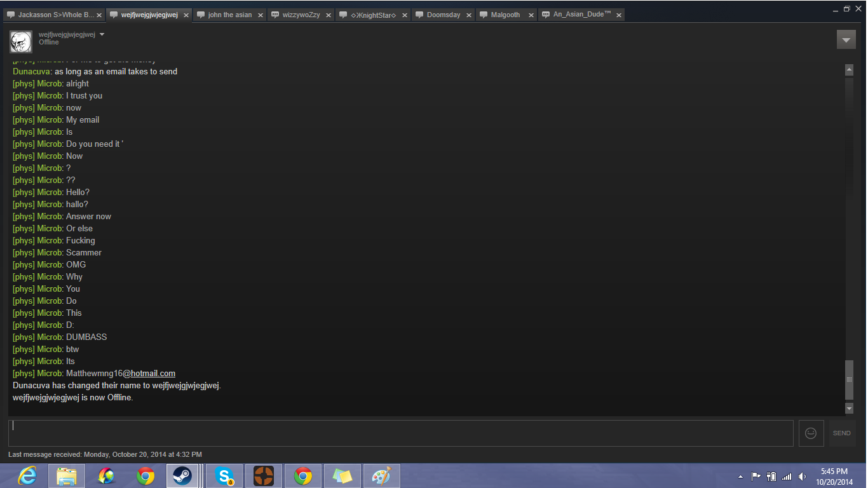
Task: Close the Malgooth chat tab
Action: point(531,15)
